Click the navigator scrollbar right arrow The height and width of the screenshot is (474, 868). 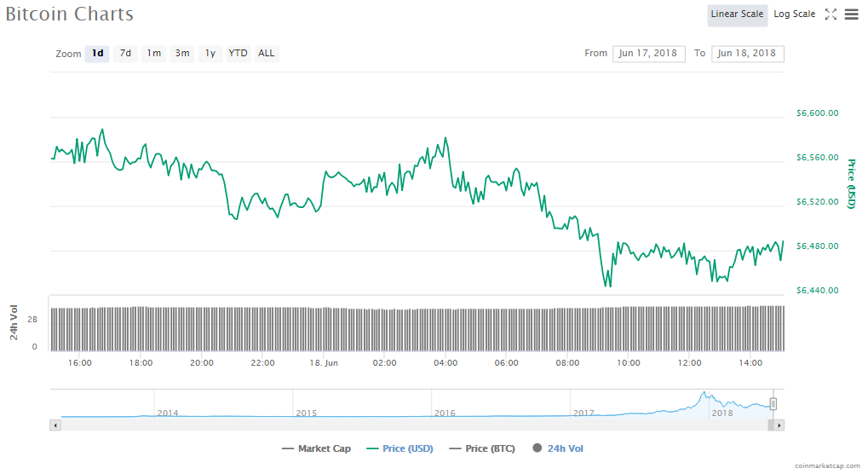click(x=779, y=425)
